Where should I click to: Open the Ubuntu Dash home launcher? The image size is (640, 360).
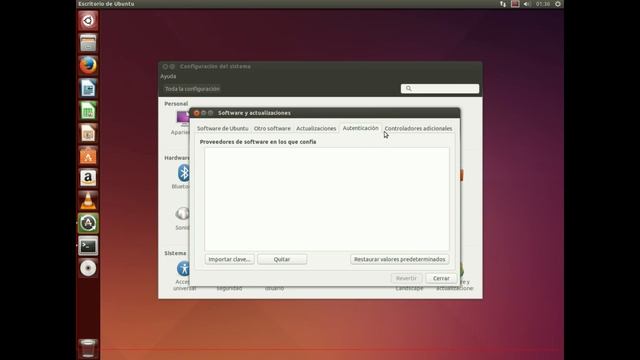88,20
